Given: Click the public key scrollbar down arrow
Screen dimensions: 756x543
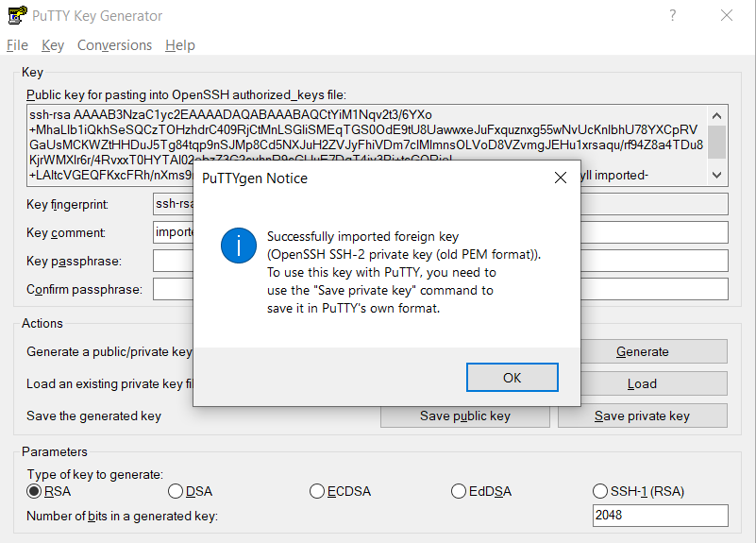Looking at the screenshot, I should (x=716, y=175).
